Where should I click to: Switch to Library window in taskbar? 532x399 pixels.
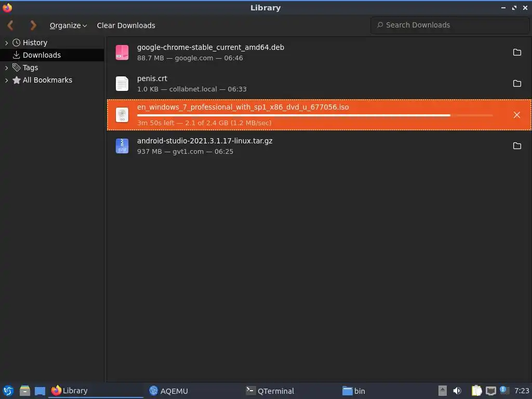pyautogui.click(x=96, y=391)
